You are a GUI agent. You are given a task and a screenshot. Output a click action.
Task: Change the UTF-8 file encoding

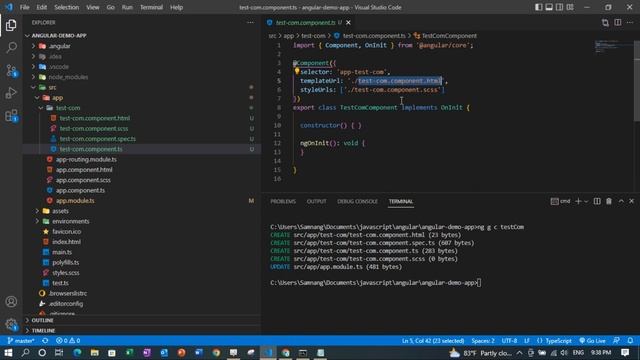click(509, 340)
